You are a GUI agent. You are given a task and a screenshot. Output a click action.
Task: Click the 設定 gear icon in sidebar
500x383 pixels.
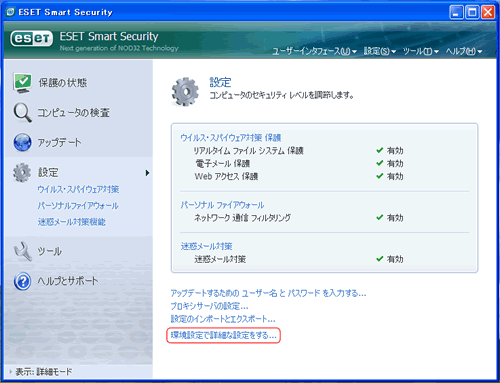point(22,172)
